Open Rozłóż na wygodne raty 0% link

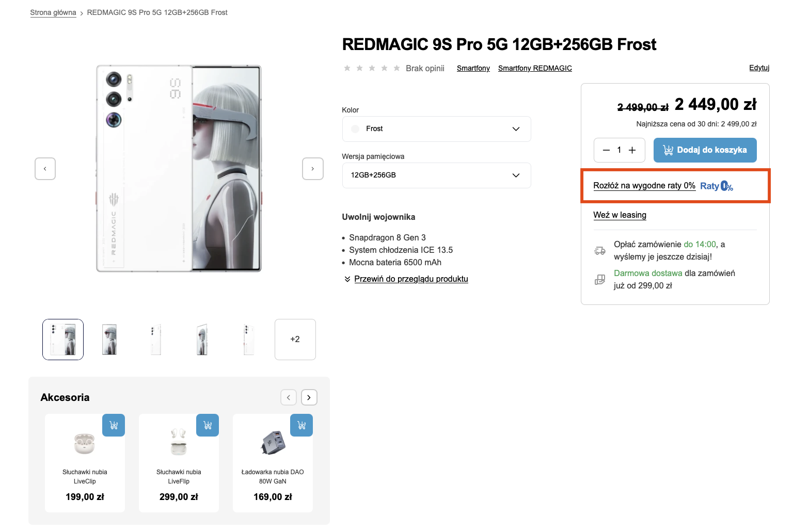click(644, 186)
